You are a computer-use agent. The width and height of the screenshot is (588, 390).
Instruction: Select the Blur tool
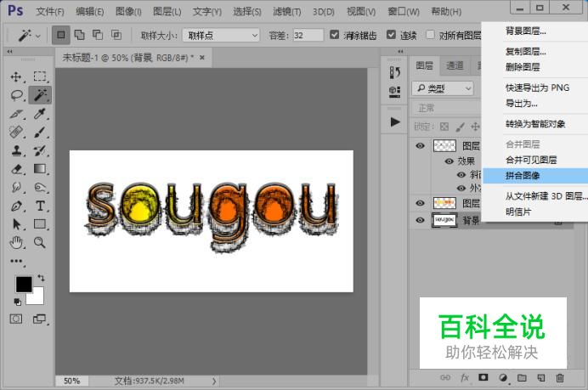click(16, 187)
